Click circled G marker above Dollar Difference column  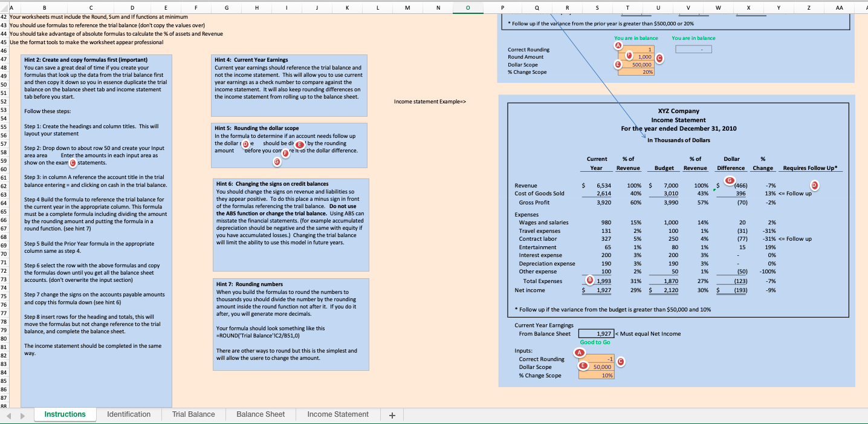[729, 180]
